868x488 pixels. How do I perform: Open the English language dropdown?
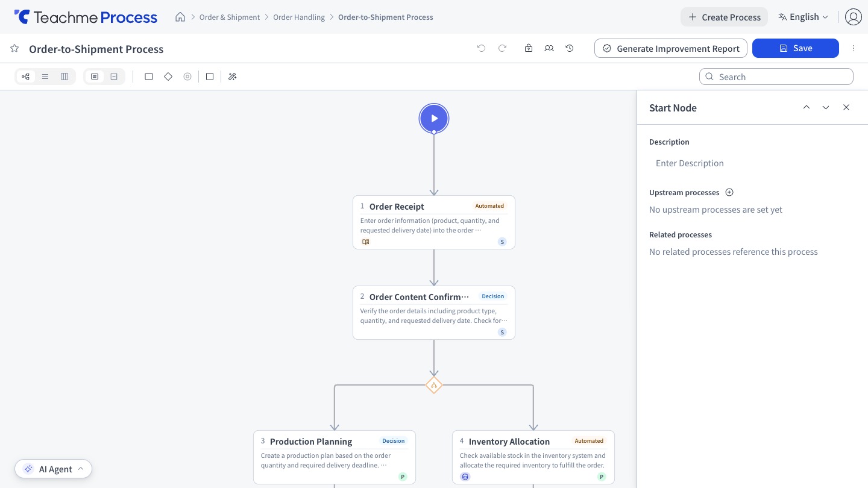tap(804, 17)
